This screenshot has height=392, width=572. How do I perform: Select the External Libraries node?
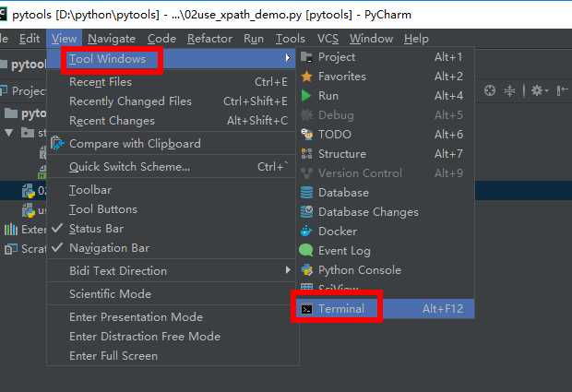(x=24, y=230)
